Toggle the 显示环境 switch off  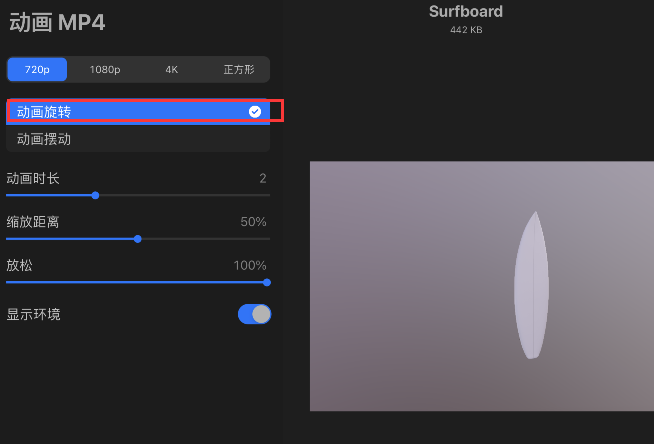pyautogui.click(x=254, y=314)
